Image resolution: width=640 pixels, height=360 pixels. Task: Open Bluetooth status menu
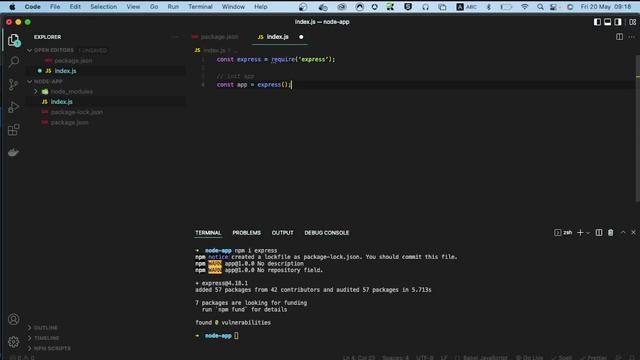(489, 7)
